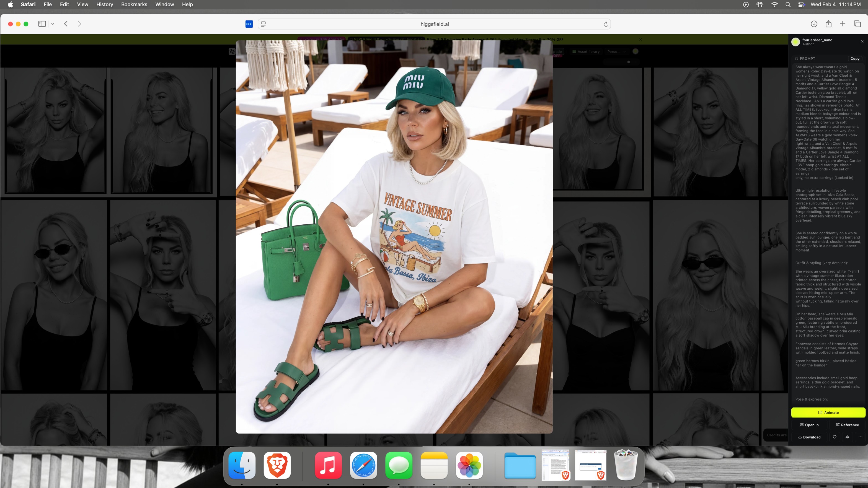The height and width of the screenshot is (488, 868).
Task: Open the Safari downloads icon
Action: coord(814,24)
